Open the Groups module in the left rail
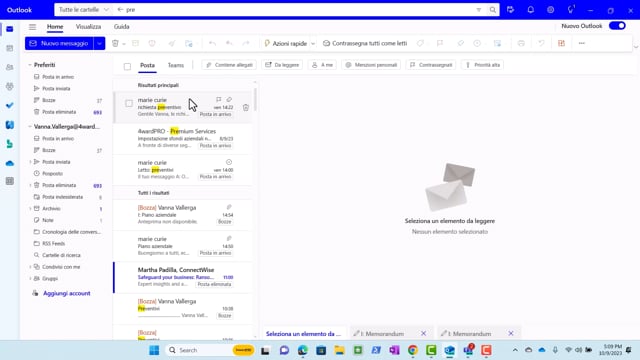 (x=10, y=86)
